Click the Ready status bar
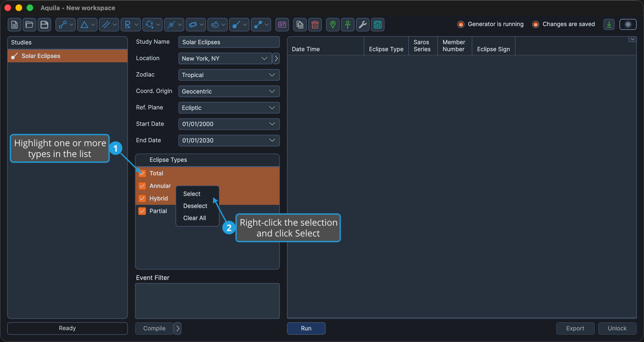The width and height of the screenshot is (644, 342). pos(68,328)
